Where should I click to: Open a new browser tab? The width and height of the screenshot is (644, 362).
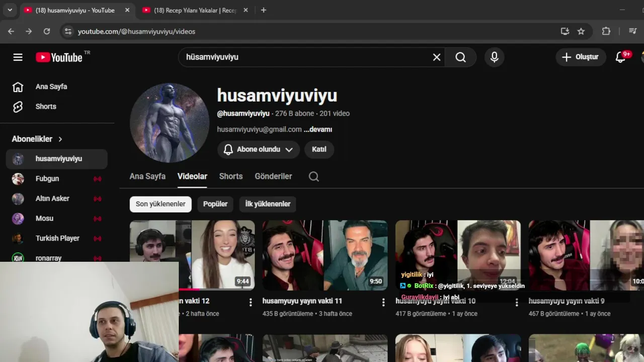coord(263,10)
